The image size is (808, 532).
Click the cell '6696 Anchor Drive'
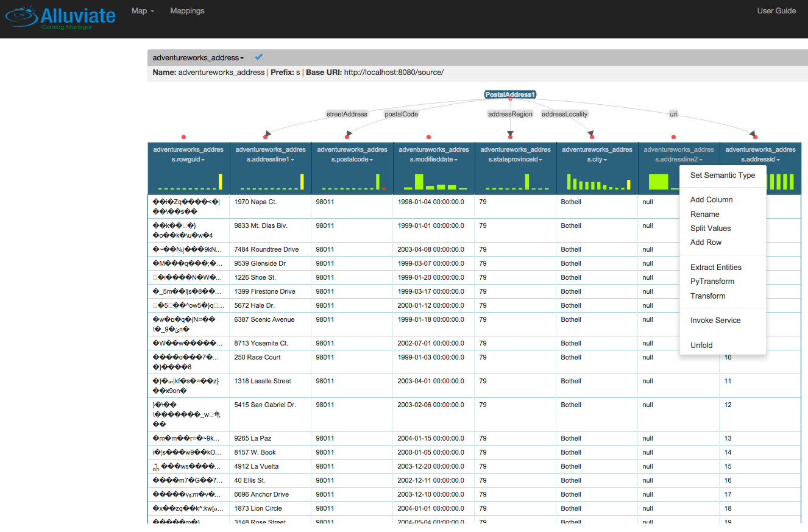click(271, 494)
